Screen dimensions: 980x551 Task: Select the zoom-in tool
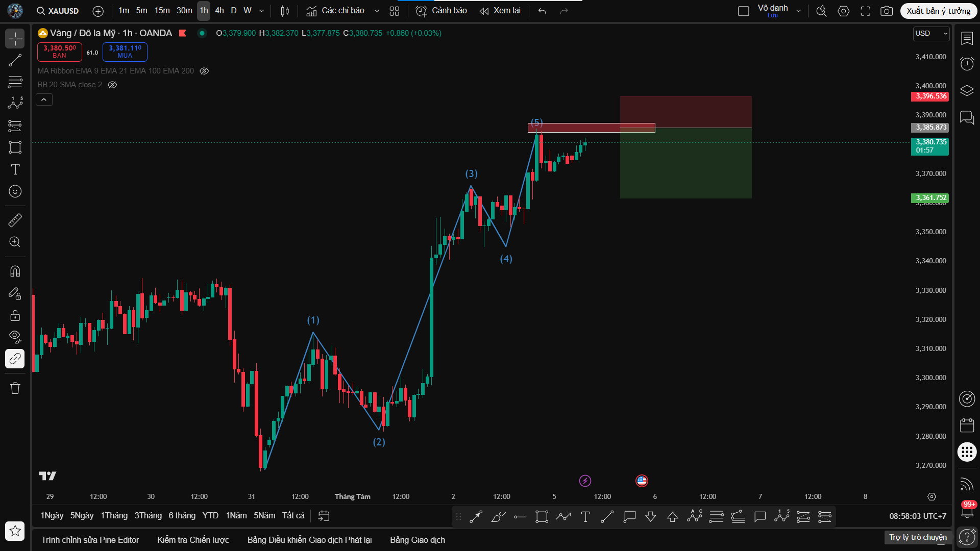(15, 242)
